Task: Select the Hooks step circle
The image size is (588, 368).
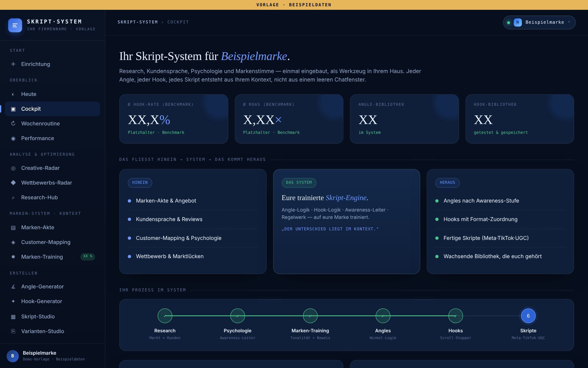Action: [x=455, y=316]
